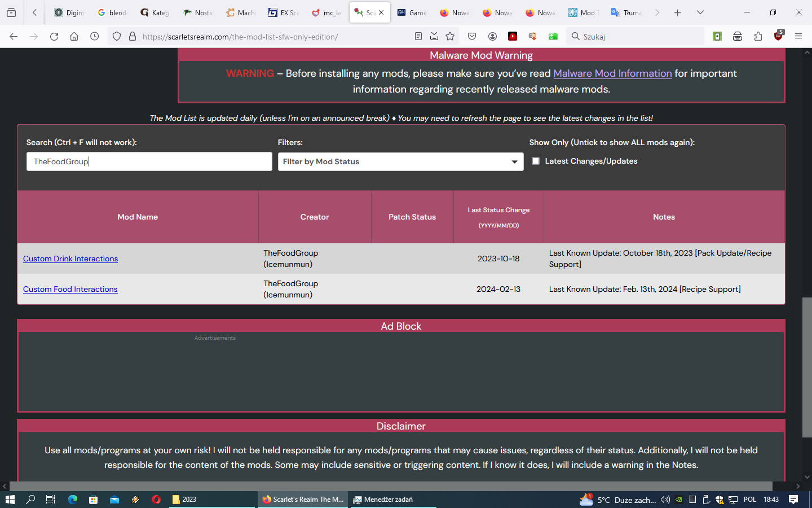This screenshot has height=508, width=812.
Task: Click the tracking protection shield icon
Action: [117, 36]
